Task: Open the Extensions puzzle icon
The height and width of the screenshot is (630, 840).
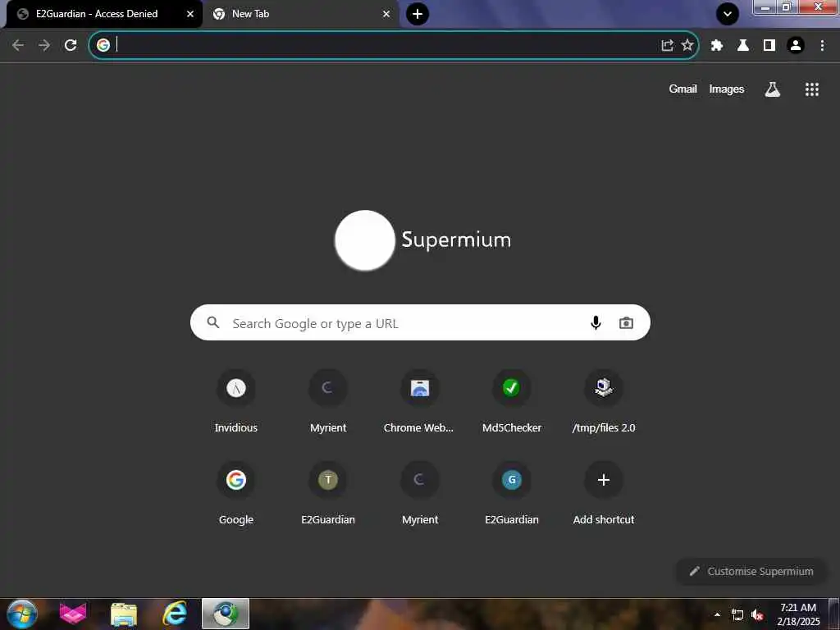Action: point(717,46)
